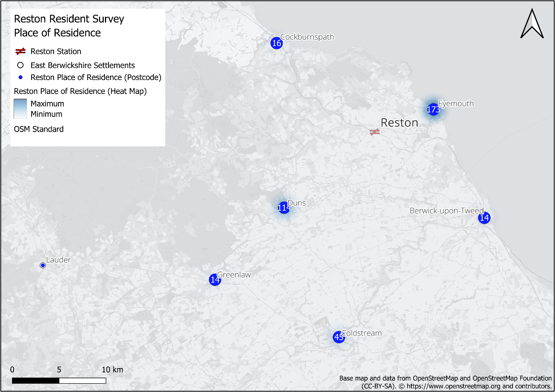This screenshot has width=555, height=392.
Task: Click the 'East Berwickshire Settlements' legend label
Action: [x=83, y=65]
